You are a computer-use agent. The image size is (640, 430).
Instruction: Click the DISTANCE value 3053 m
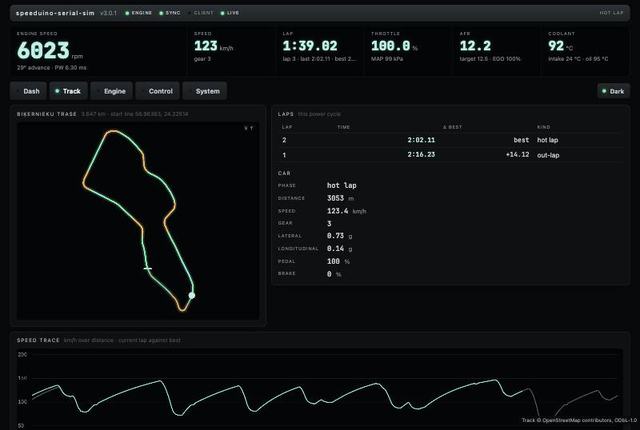click(340, 198)
